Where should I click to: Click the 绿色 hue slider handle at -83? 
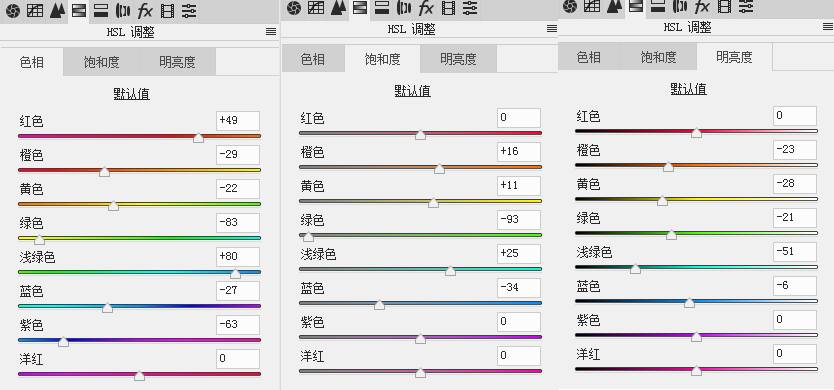click(x=39, y=240)
